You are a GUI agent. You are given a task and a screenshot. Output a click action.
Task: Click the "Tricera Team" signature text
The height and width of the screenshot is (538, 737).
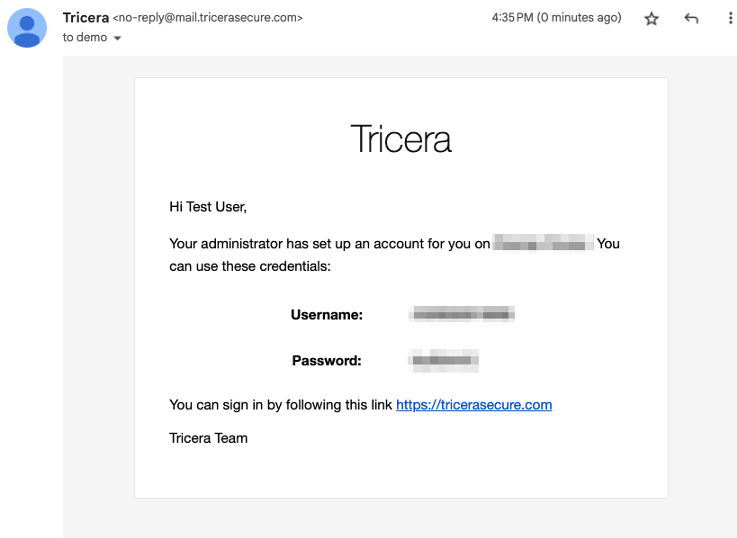208,438
